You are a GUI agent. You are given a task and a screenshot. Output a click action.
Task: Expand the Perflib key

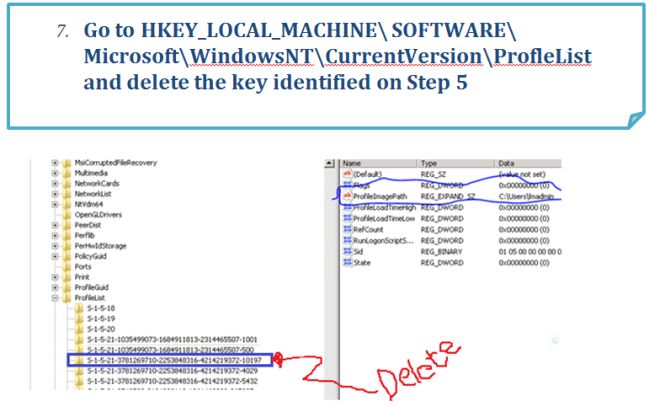[x=55, y=235]
